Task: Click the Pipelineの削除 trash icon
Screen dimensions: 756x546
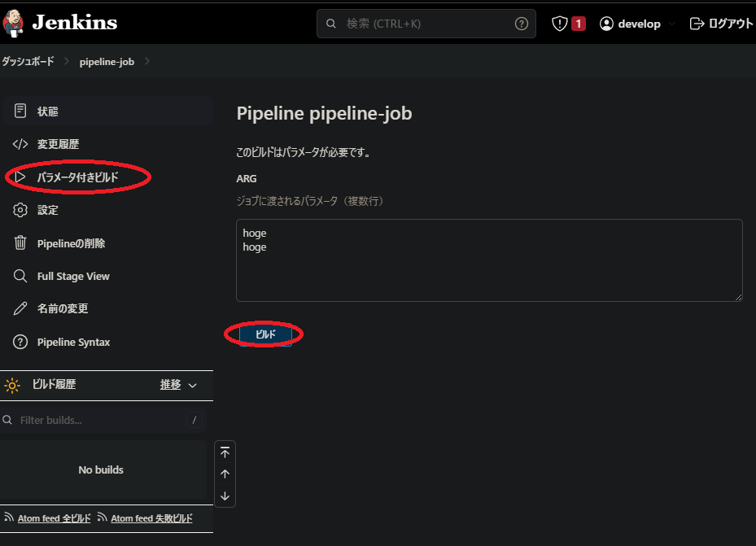Action: tap(18, 242)
